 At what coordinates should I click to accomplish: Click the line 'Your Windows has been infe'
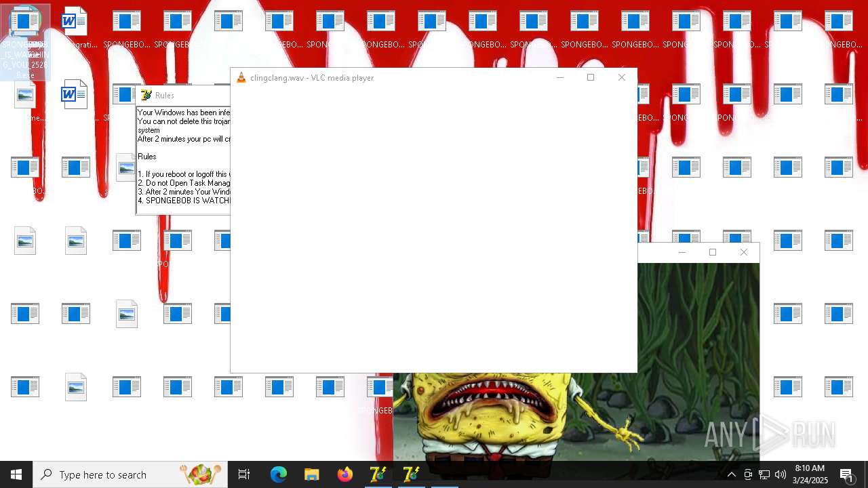tap(184, 113)
